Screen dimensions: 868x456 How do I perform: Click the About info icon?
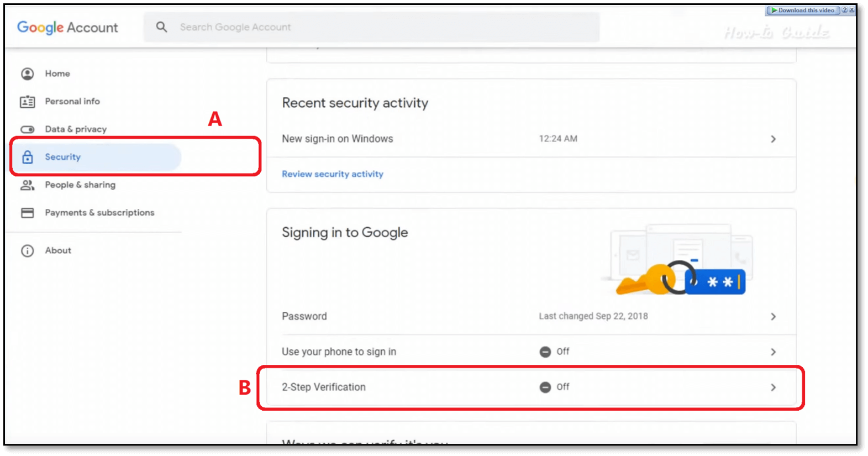tap(27, 251)
